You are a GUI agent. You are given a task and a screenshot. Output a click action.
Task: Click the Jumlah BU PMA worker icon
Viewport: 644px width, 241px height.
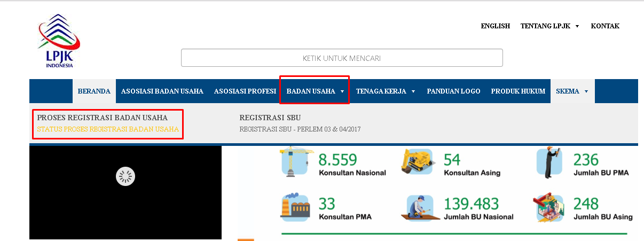[548, 162]
